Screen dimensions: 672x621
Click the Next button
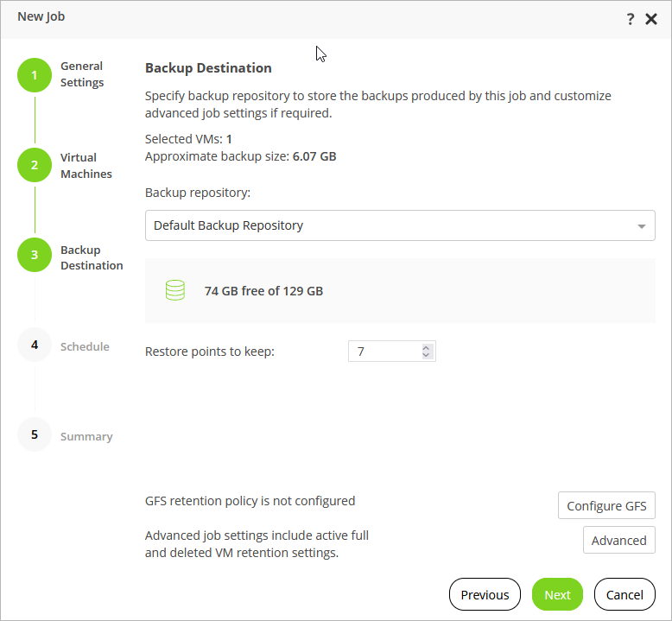[x=557, y=594]
